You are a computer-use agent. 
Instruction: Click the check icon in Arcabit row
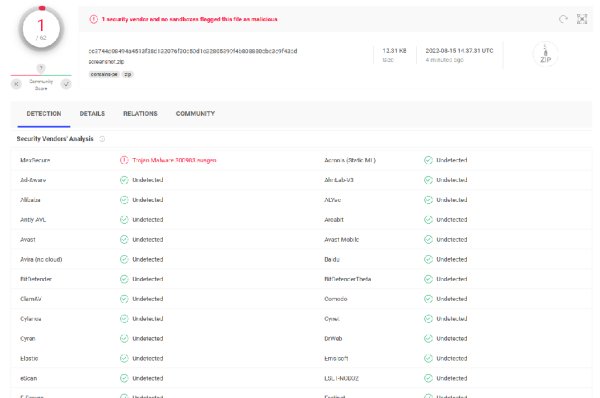[x=428, y=220]
